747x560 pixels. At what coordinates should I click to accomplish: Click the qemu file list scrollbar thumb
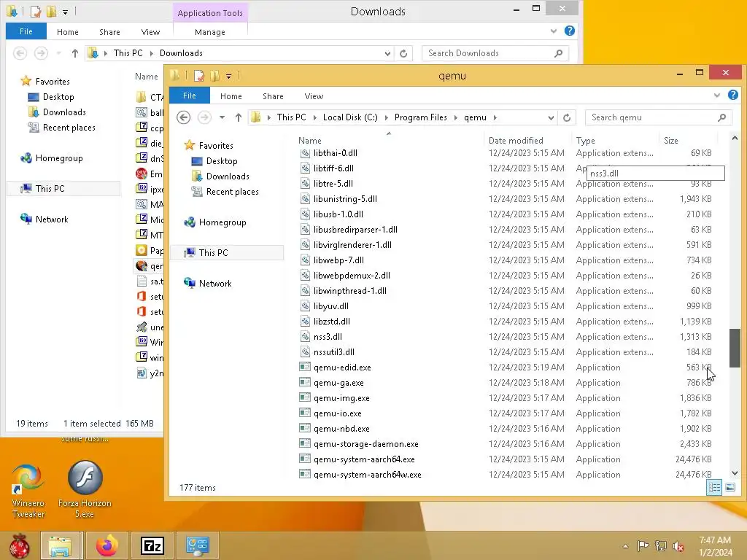[735, 348]
